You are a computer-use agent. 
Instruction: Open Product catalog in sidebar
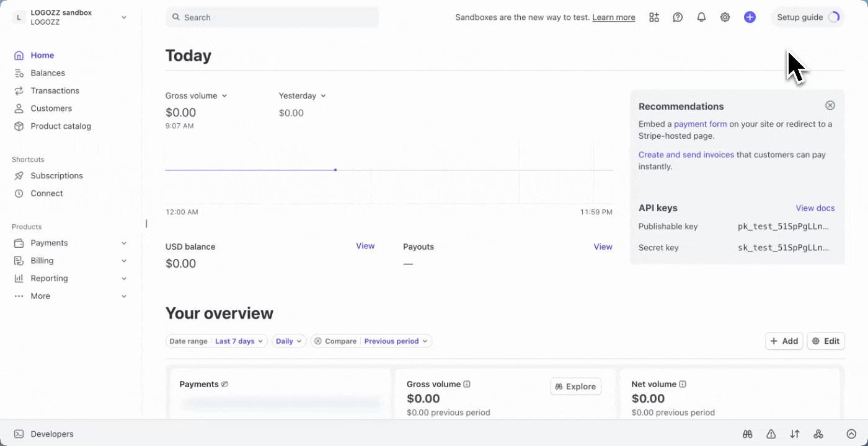(x=61, y=126)
